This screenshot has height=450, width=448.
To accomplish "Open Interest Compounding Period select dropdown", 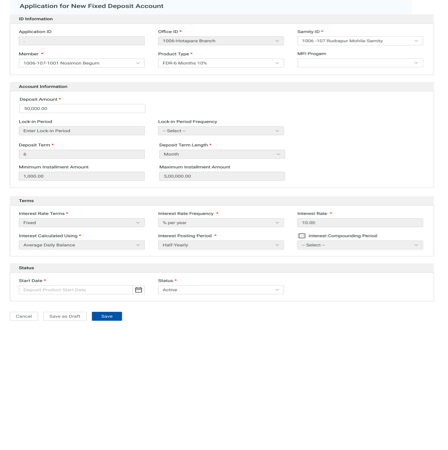I will click(360, 245).
